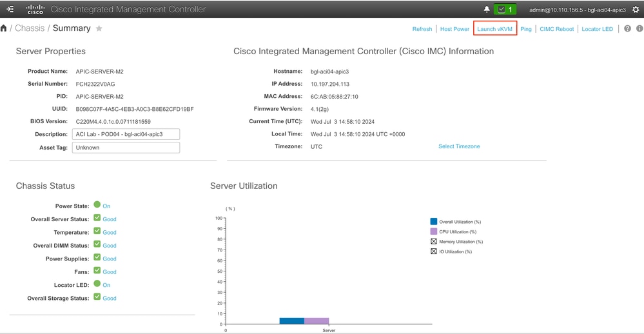Click the info circle icon
Viewport: 644px width, 334px height.
[639, 29]
